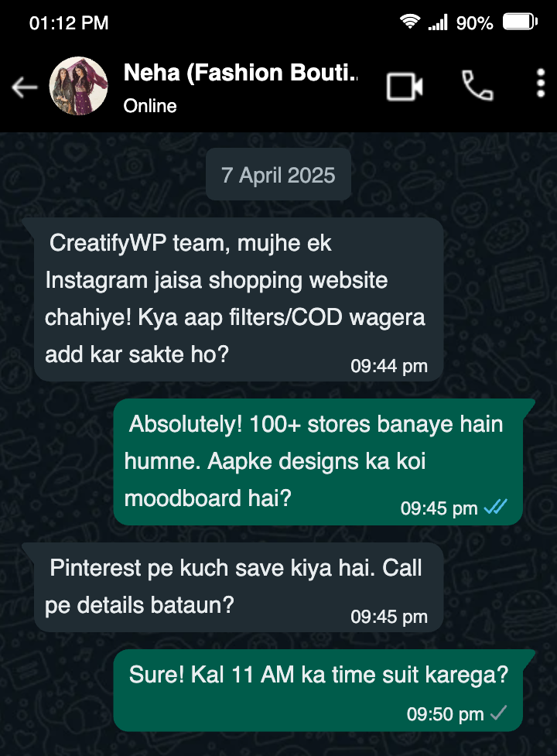
Task: Select the Pinterest pe kuch save message
Action: 238,587
